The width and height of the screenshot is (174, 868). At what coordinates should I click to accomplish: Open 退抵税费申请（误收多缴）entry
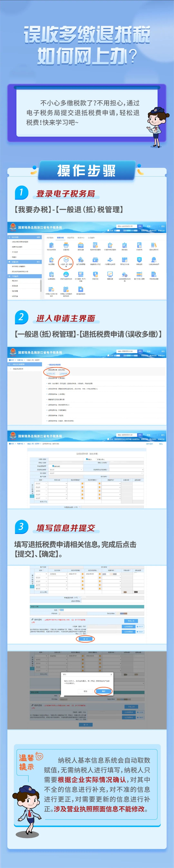pyautogui.click(x=57, y=370)
